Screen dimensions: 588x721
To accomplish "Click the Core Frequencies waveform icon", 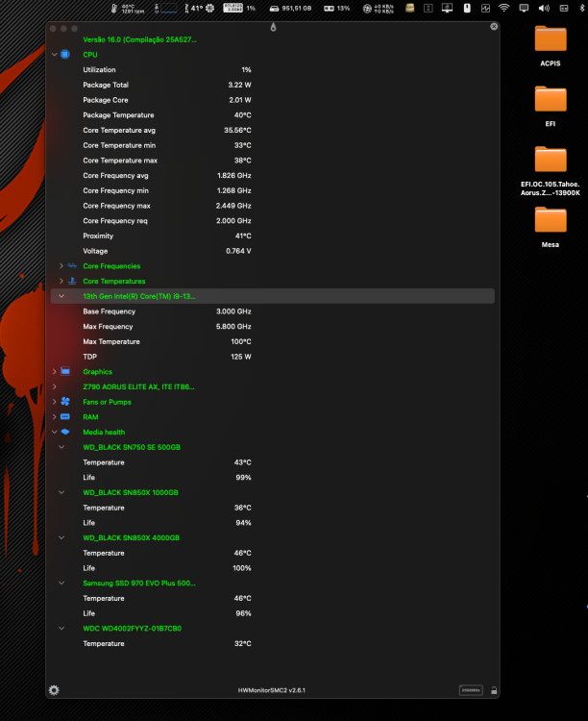I will pos(72,265).
